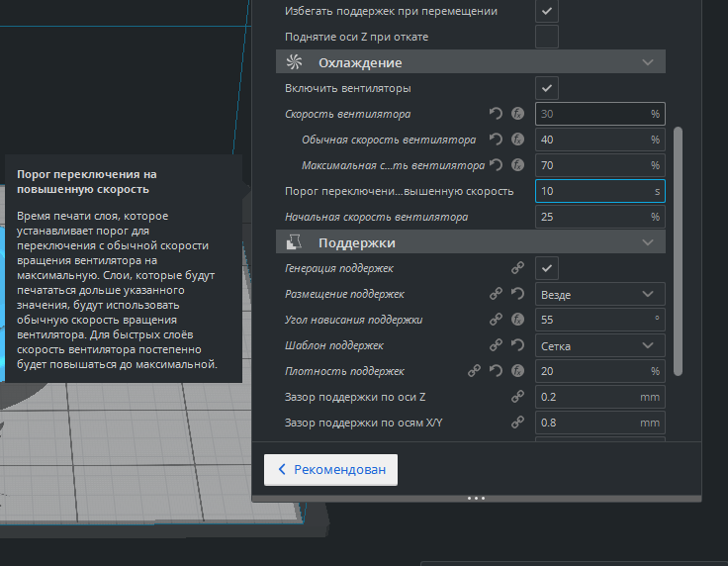Disable Избегать поддержек при перемещении
Image resolution: width=728 pixels, height=566 pixels.
click(x=546, y=11)
